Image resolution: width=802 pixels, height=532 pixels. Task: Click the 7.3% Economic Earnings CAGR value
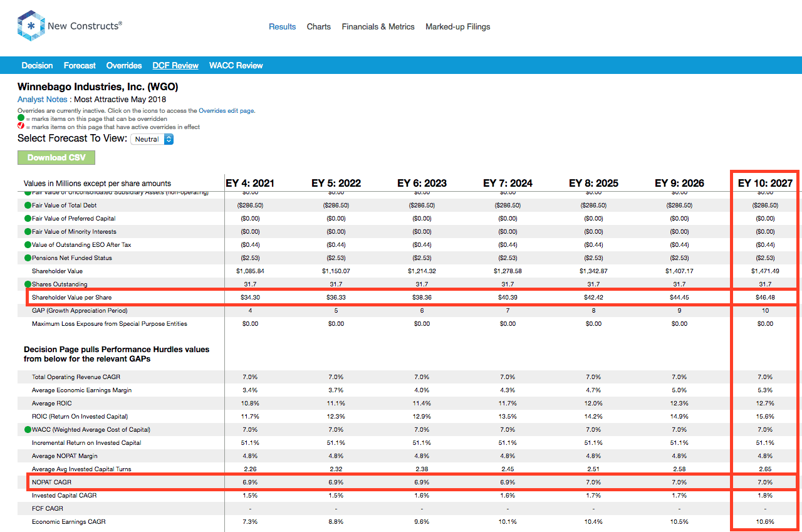pos(250,522)
